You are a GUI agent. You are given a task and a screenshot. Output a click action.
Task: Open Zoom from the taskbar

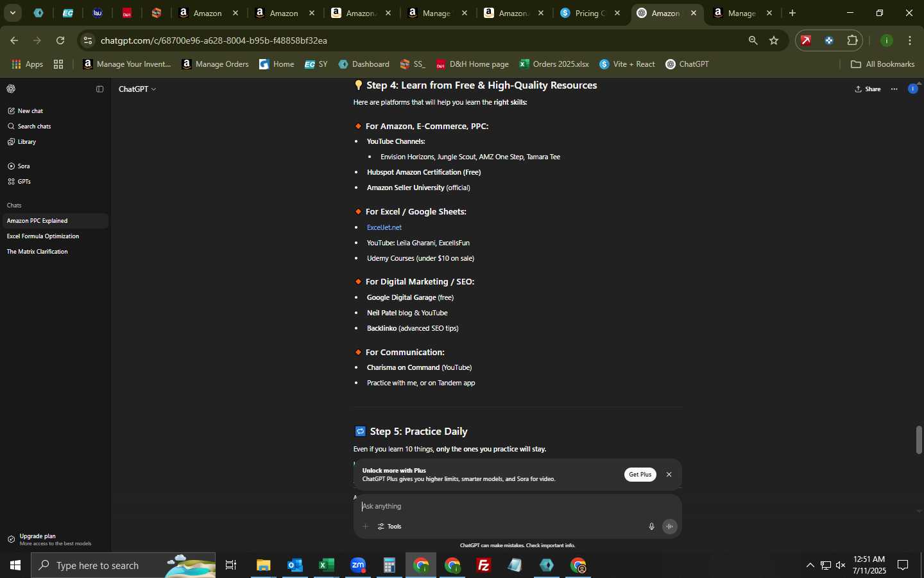[358, 565]
